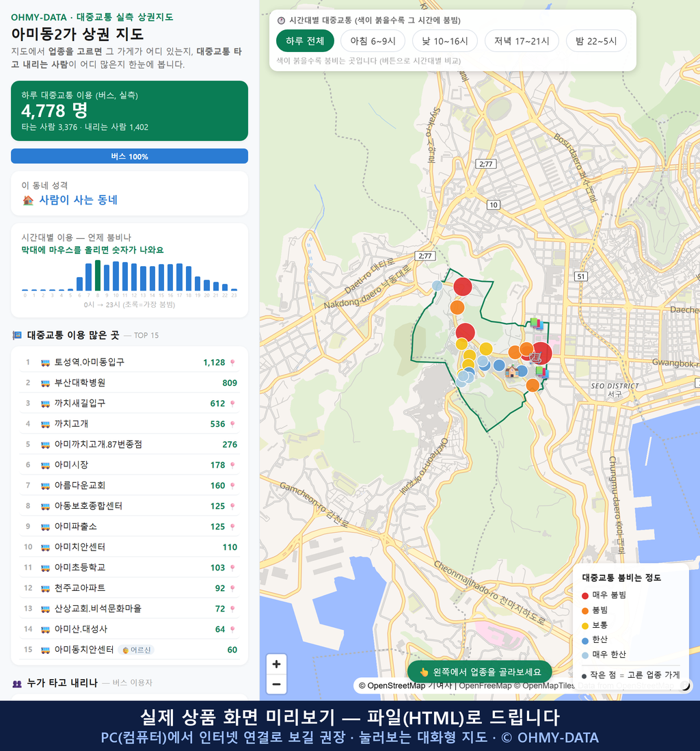
Task: Click the 사람이 사는 동네 neighborhood label
Action: pyautogui.click(x=78, y=200)
